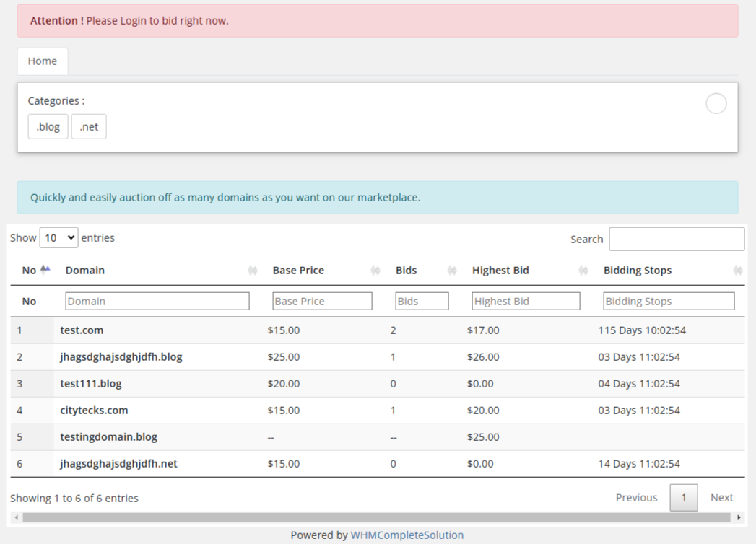Viewport: 756px width, 544px height.
Task: Click the Bidding Stops filter input
Action: (669, 301)
